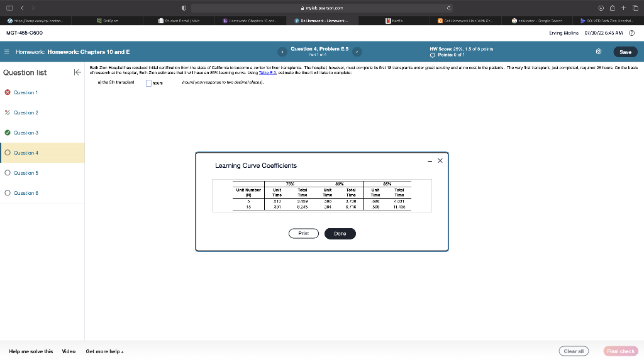Click incorrect status icon for Question 1
This screenshot has width=644, height=362.
[x=8, y=92]
